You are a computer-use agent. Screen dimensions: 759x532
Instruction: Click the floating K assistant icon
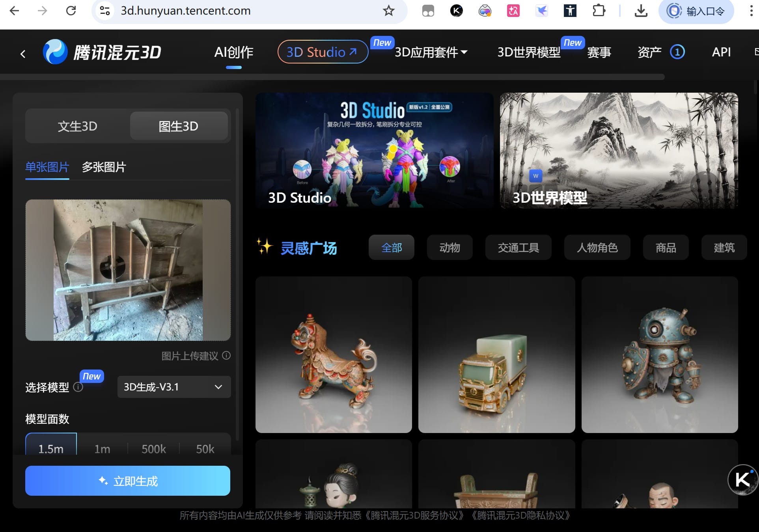742,480
